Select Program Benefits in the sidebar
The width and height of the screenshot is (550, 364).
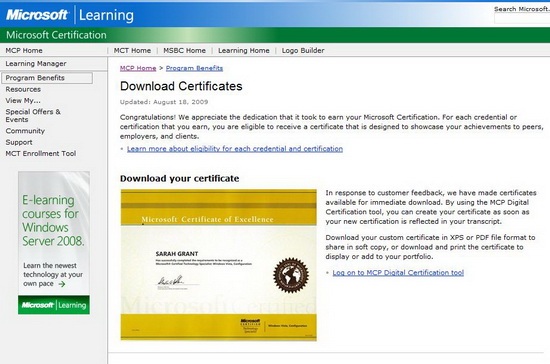47,78
